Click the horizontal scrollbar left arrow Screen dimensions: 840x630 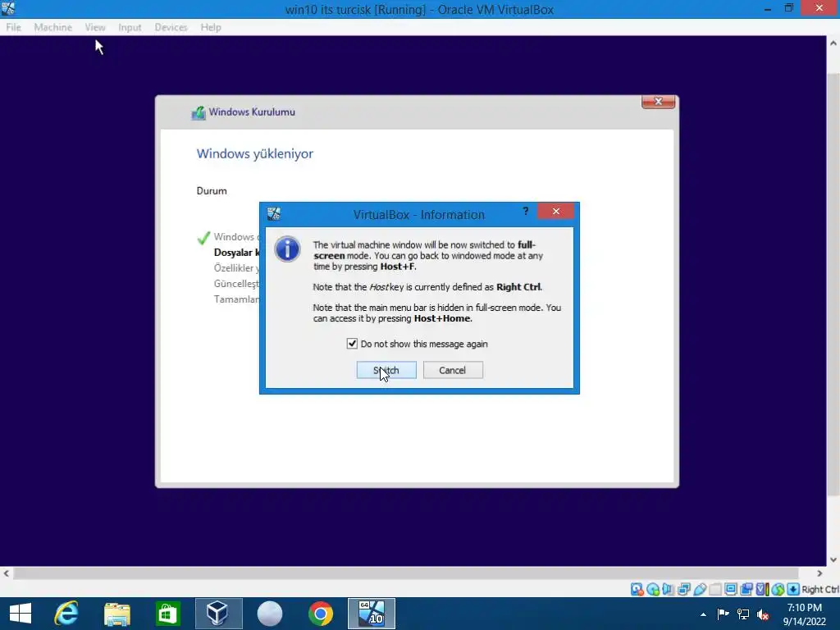(6, 573)
